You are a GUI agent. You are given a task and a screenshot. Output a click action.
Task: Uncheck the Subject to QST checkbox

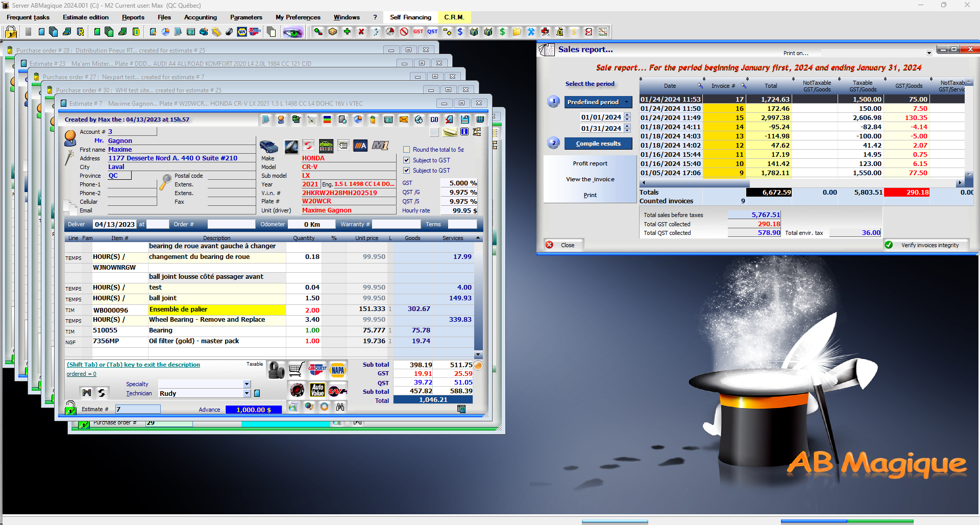(x=407, y=170)
